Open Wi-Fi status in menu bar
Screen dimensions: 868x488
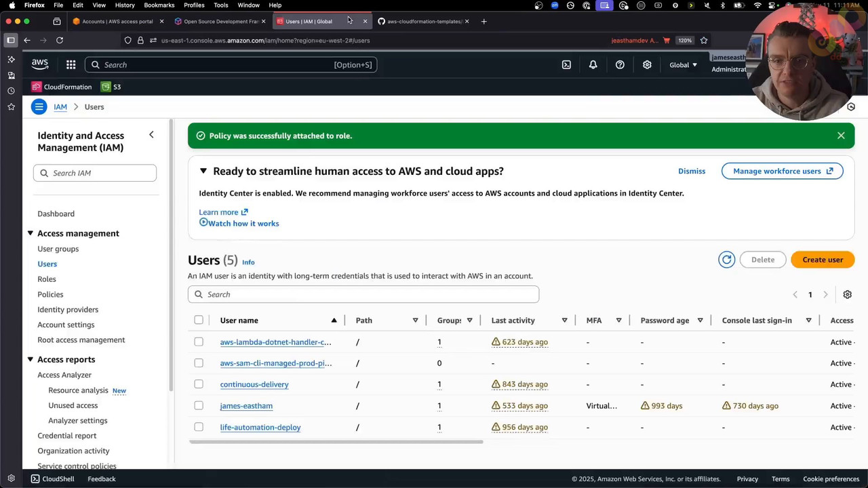pyautogui.click(x=757, y=5)
